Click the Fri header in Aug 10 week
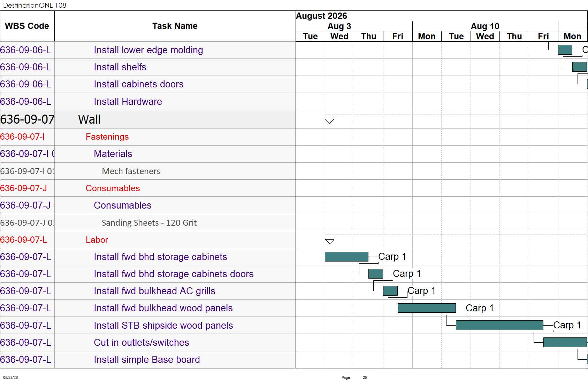Screen dimensions: 588x382 coord(543,37)
